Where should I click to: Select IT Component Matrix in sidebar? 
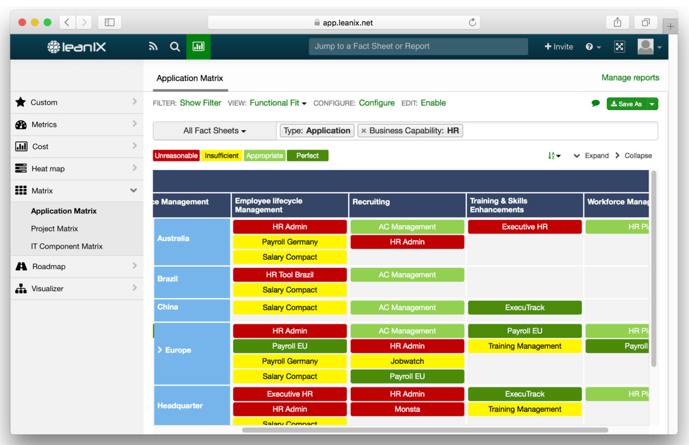tap(67, 246)
